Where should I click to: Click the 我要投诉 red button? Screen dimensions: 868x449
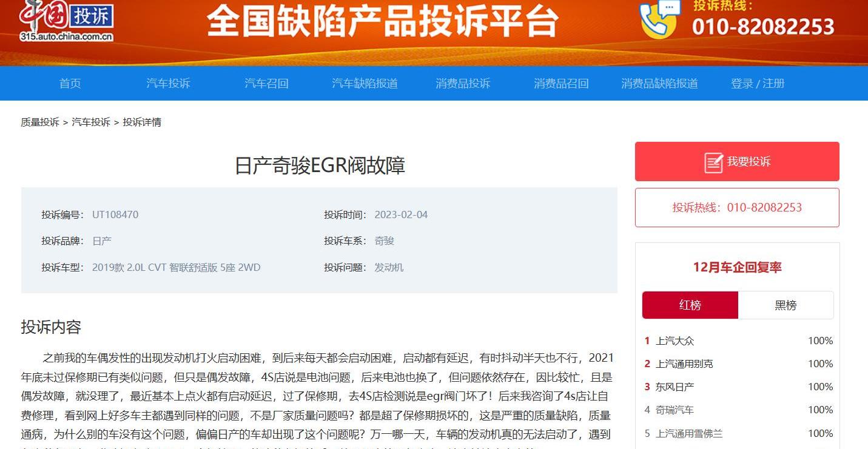737,162
